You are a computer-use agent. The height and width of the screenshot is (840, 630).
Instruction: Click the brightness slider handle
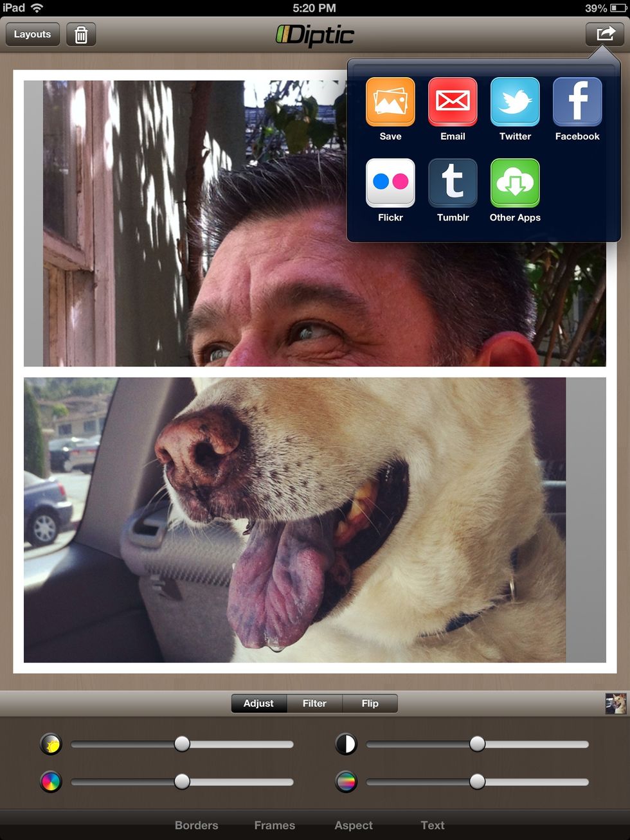click(182, 744)
